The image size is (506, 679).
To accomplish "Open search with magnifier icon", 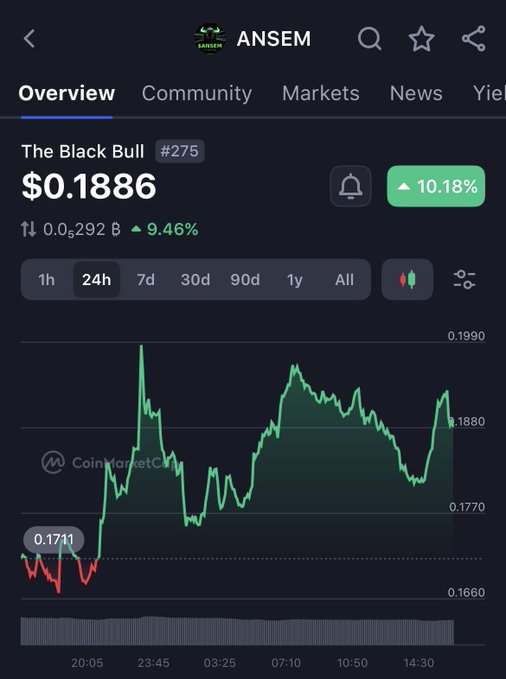I will point(370,39).
